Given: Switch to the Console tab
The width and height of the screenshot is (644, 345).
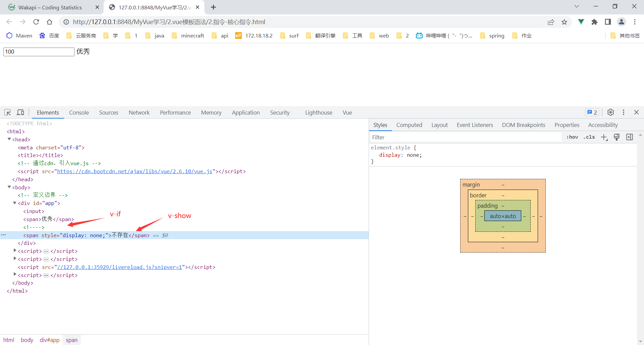Looking at the screenshot, I should pos(79,113).
